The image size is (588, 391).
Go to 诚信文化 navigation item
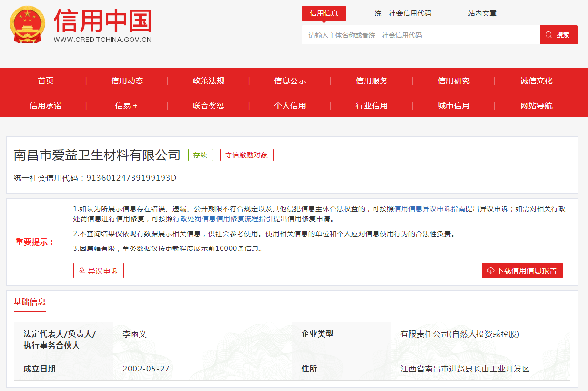coord(537,81)
